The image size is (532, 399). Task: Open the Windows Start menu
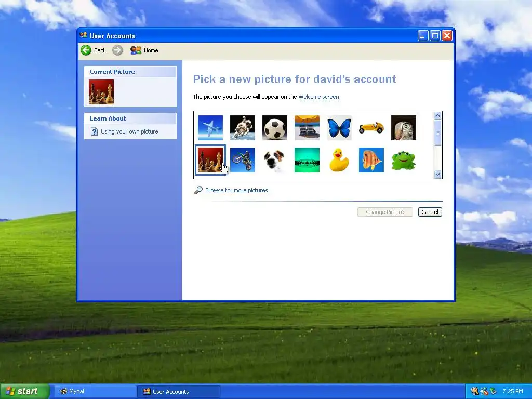pyautogui.click(x=25, y=391)
